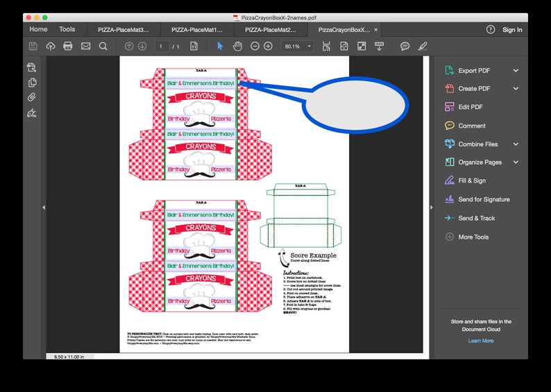Collapse the left navigation pane arrow
Screen dimensions: 551x392
point(44,207)
